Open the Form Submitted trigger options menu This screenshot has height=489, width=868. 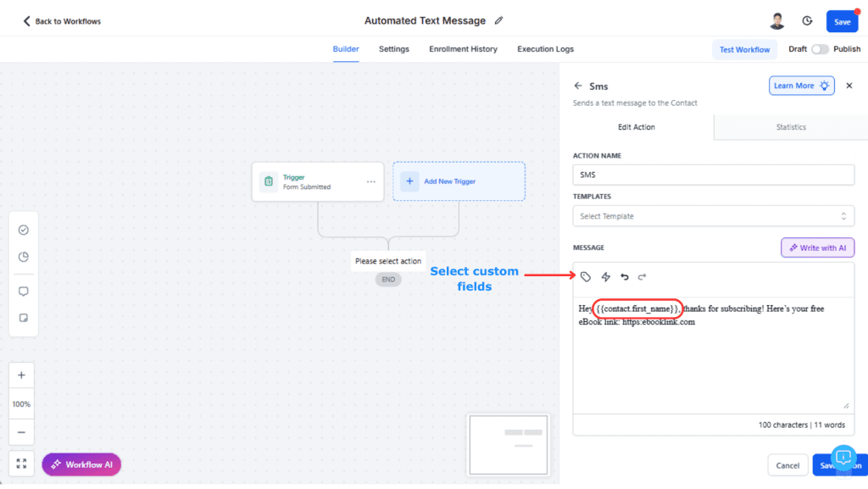pyautogui.click(x=370, y=181)
